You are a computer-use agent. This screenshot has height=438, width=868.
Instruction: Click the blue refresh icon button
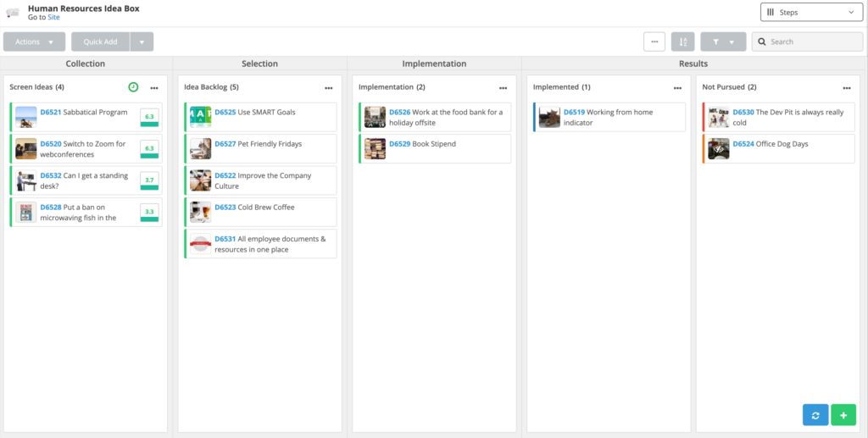coord(815,415)
